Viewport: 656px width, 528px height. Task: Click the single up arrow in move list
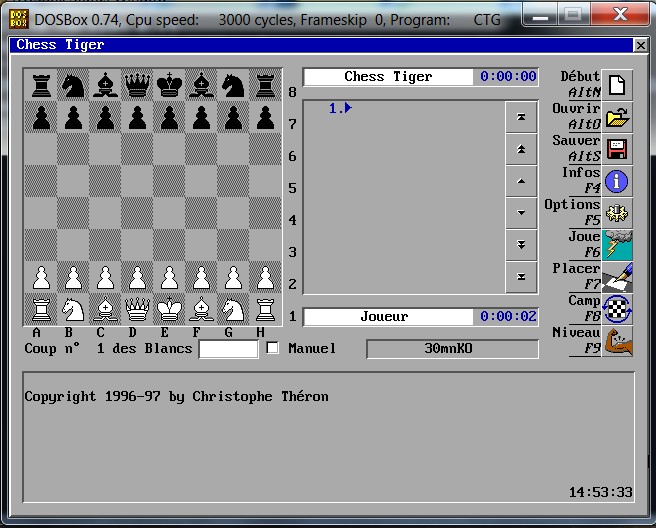[x=521, y=181]
